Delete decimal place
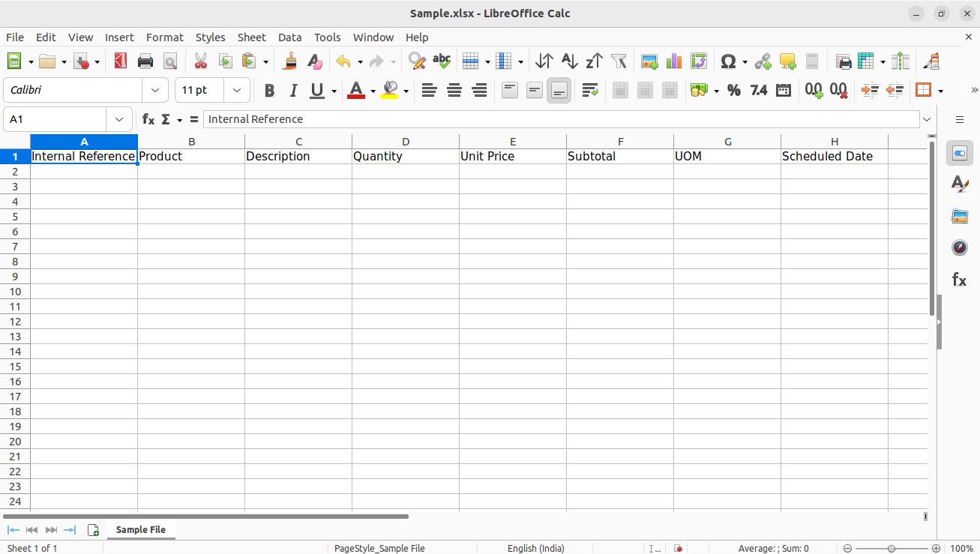The height and width of the screenshot is (554, 980). 838,91
